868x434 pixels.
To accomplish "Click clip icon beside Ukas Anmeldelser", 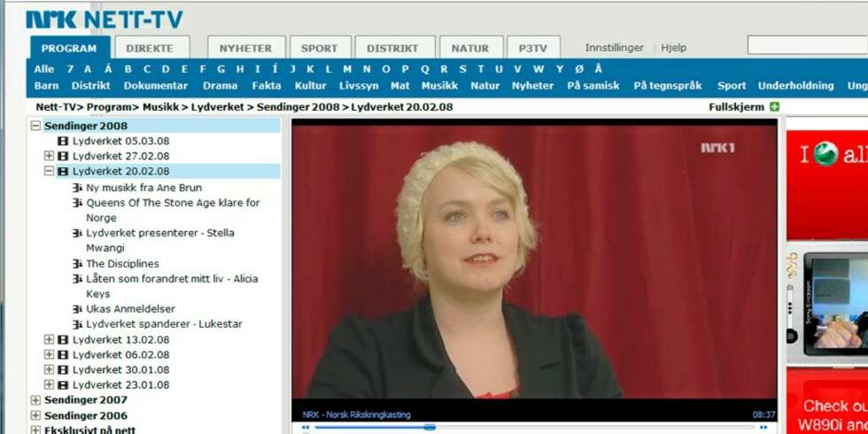I will (78, 309).
